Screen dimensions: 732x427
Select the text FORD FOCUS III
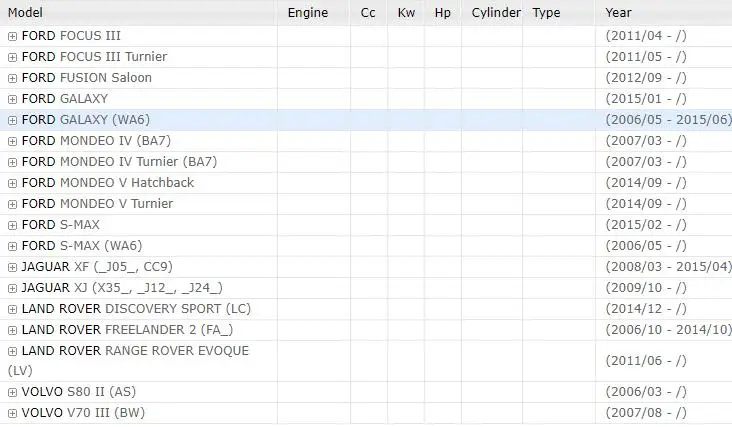point(71,35)
